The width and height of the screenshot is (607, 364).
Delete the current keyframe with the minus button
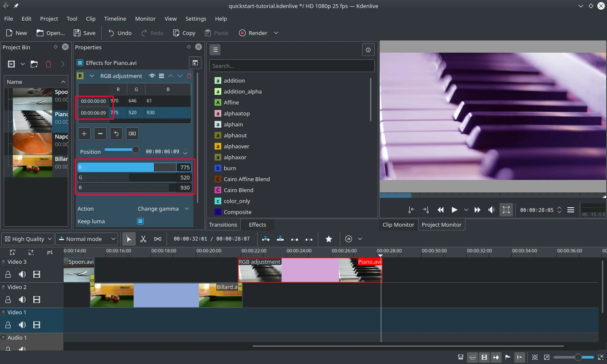click(100, 134)
